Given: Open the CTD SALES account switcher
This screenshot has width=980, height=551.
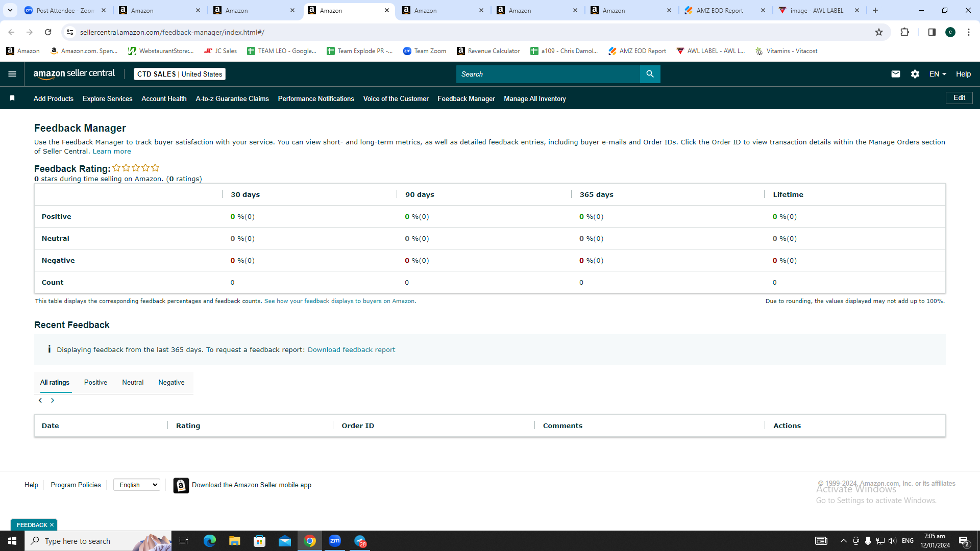Looking at the screenshot, I should tap(180, 74).
